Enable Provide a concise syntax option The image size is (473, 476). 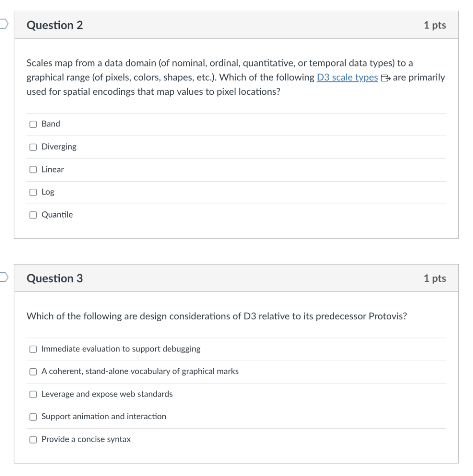[x=33, y=440]
